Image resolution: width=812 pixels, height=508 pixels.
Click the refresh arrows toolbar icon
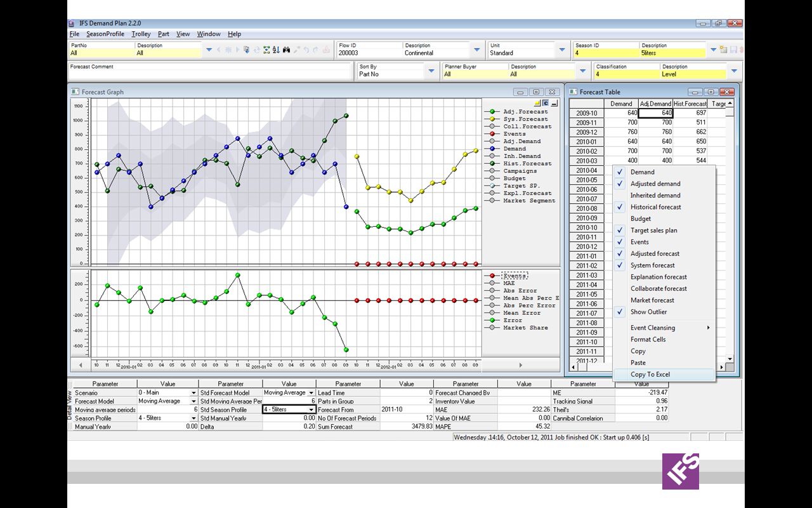tap(257, 50)
